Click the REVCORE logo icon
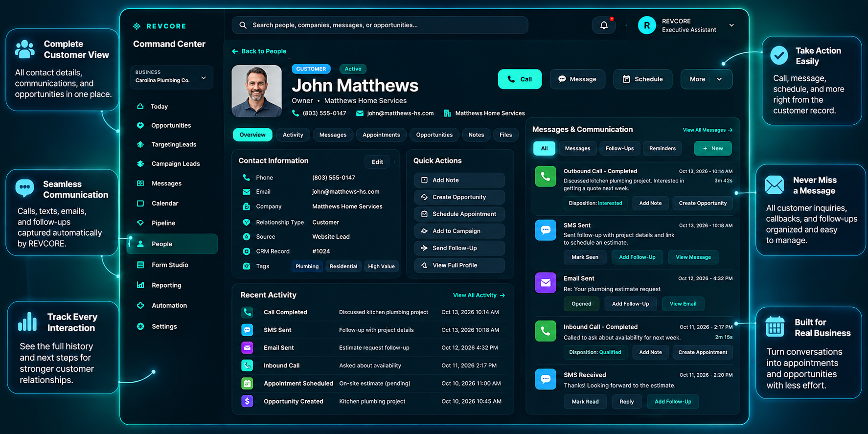 tap(137, 26)
